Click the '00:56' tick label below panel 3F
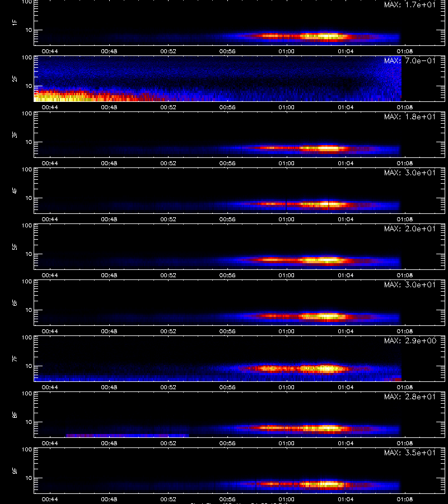Screen dimensions: 448x504 coord(227,164)
